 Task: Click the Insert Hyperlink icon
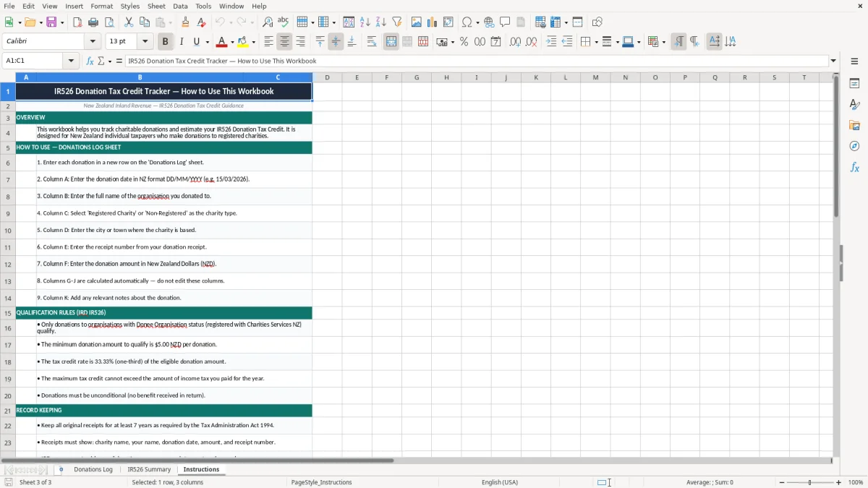pyautogui.click(x=489, y=22)
